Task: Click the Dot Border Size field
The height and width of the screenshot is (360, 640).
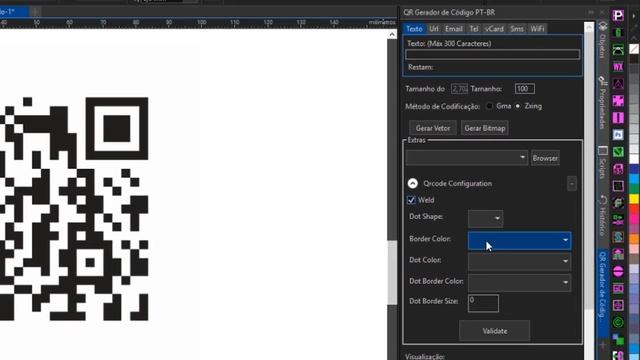Action: (x=483, y=303)
